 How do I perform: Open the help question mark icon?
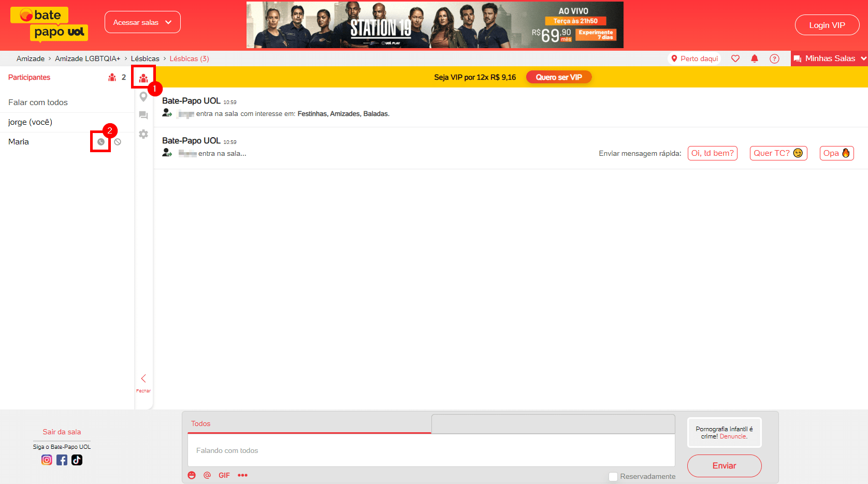pyautogui.click(x=774, y=58)
